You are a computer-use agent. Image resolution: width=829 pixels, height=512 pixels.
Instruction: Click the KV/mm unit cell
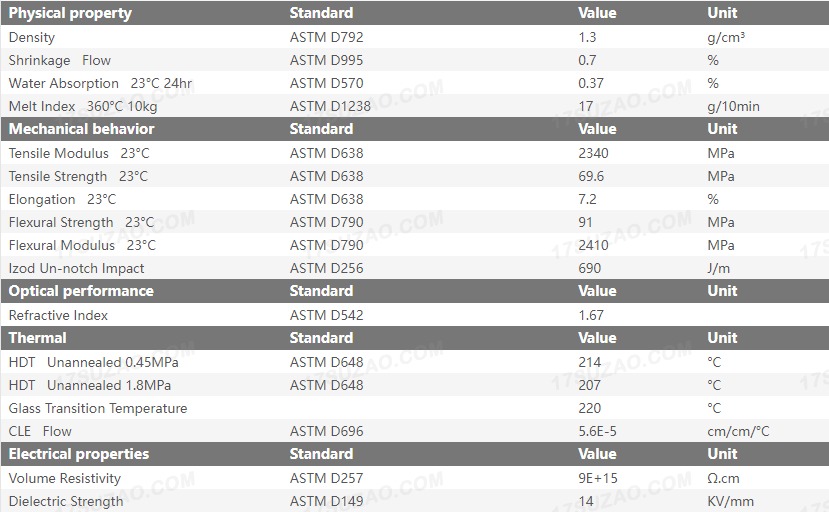[730, 501]
